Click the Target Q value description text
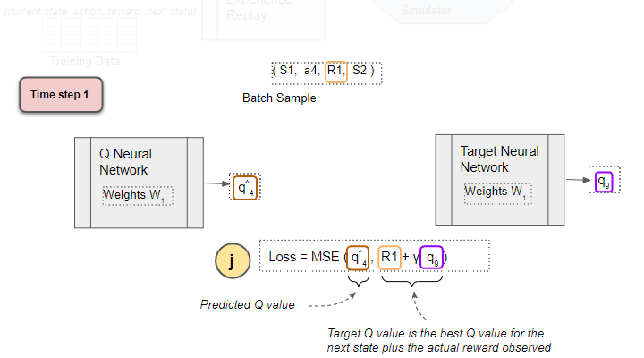 click(x=438, y=340)
